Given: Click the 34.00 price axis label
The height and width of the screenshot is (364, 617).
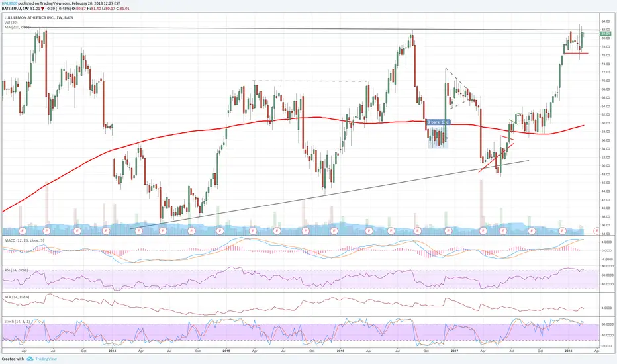Looking at the screenshot, I should (x=606, y=234).
